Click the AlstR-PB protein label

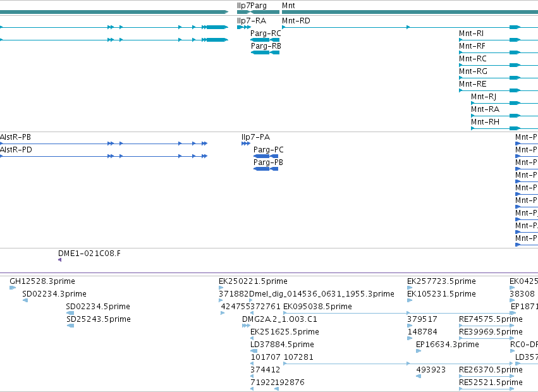click(x=15, y=137)
